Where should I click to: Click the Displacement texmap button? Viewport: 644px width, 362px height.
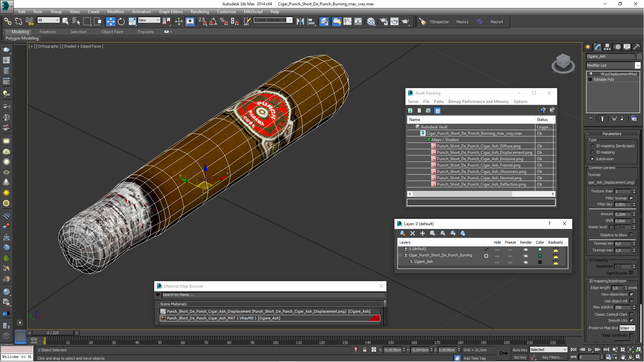click(x=611, y=182)
